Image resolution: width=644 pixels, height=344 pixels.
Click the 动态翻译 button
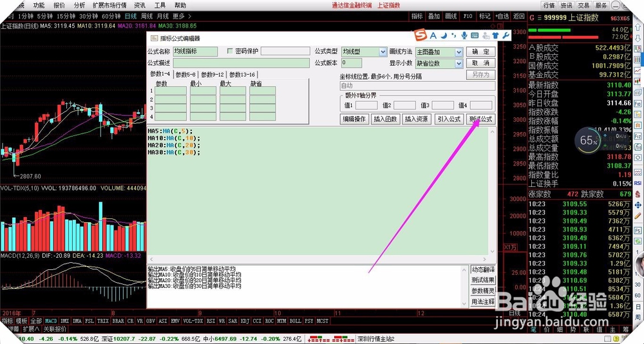click(483, 270)
